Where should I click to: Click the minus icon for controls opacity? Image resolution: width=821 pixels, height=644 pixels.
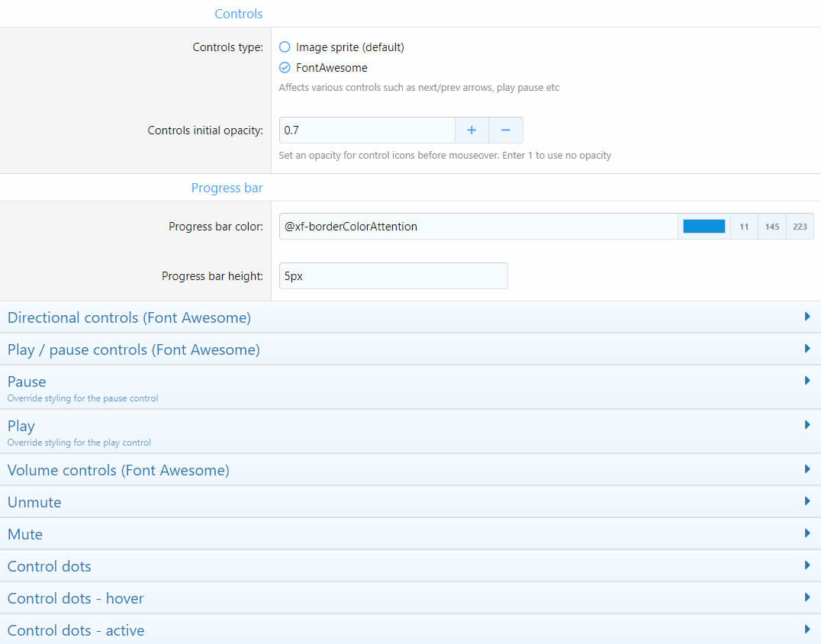coord(505,130)
